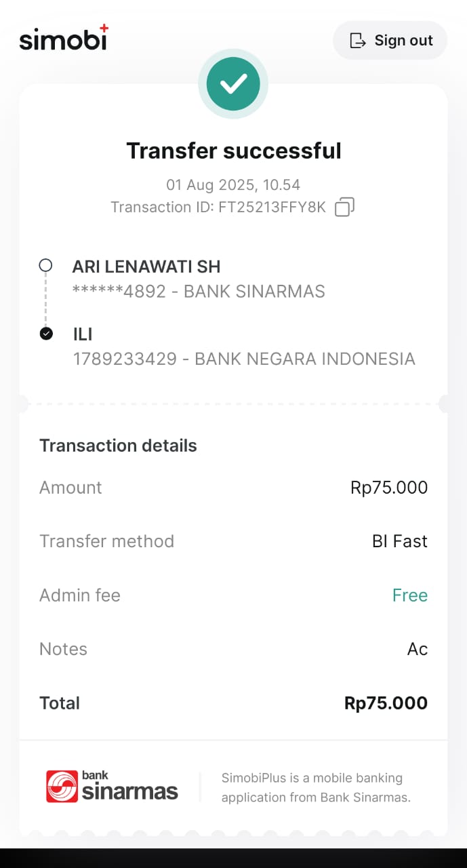Click the Notes value Ac
Image resolution: width=467 pixels, height=868 pixels.
pos(418,649)
